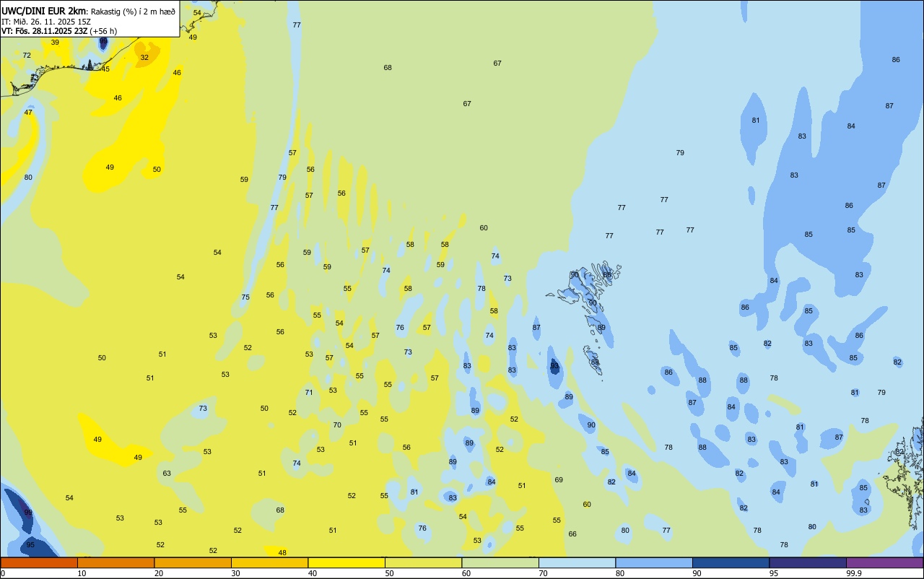Click the map value 32 on orange patch
Image resolution: width=924 pixels, height=579 pixels.
[144, 57]
